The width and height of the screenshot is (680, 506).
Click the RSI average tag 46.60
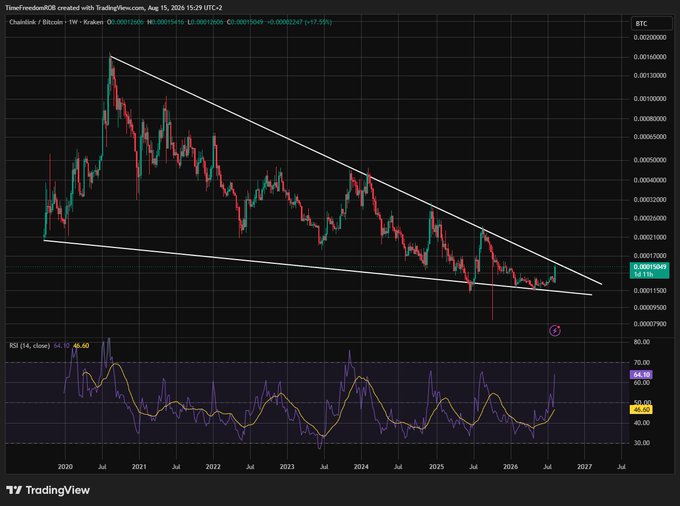pos(641,409)
